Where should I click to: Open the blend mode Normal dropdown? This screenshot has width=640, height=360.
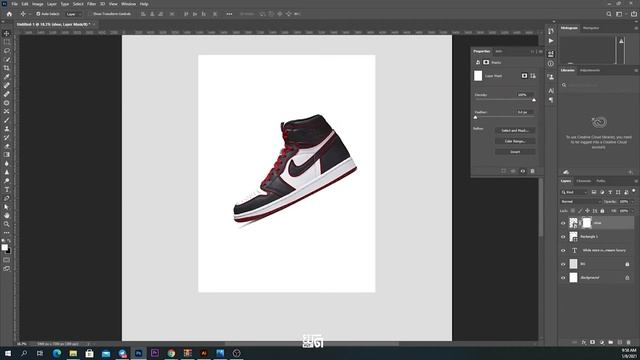tap(581, 202)
